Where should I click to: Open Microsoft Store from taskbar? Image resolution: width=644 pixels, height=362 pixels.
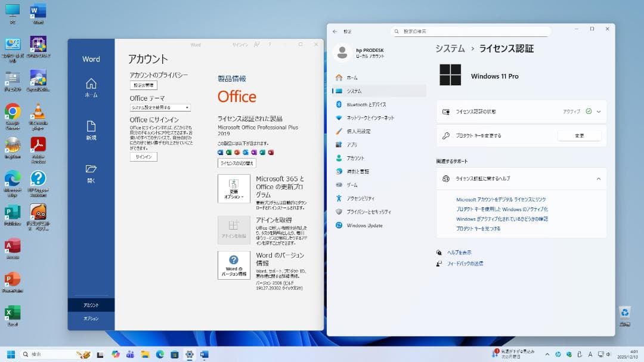coord(175,355)
